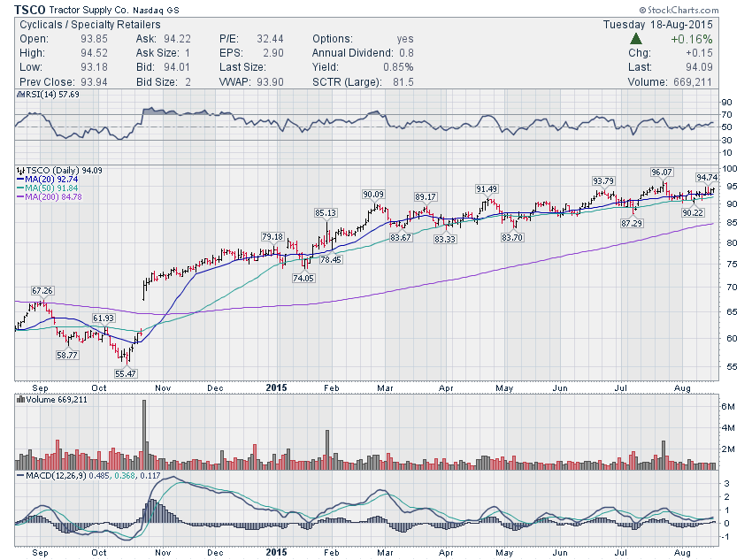The height and width of the screenshot is (560, 752).
Task: Click the 87.29 price annotation
Action: (x=632, y=223)
